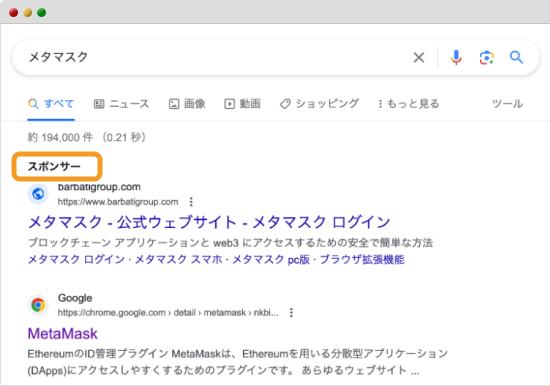
Task: Click the Google site name above MetaMask
Action: click(75, 298)
